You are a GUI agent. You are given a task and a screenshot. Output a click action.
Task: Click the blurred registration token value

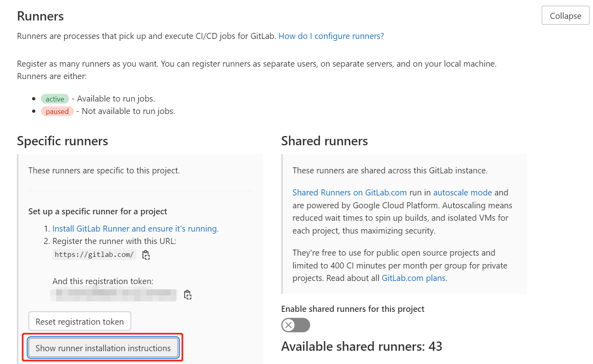click(114, 295)
